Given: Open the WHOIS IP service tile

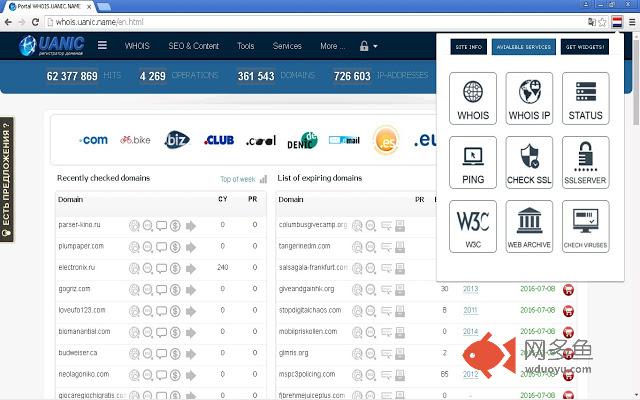Looking at the screenshot, I should click(529, 98).
